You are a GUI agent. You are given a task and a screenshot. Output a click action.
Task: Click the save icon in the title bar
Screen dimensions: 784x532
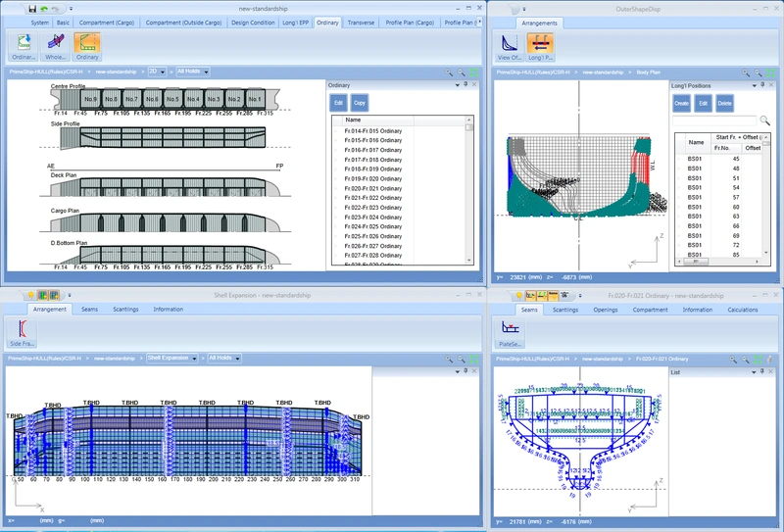tap(33, 8)
